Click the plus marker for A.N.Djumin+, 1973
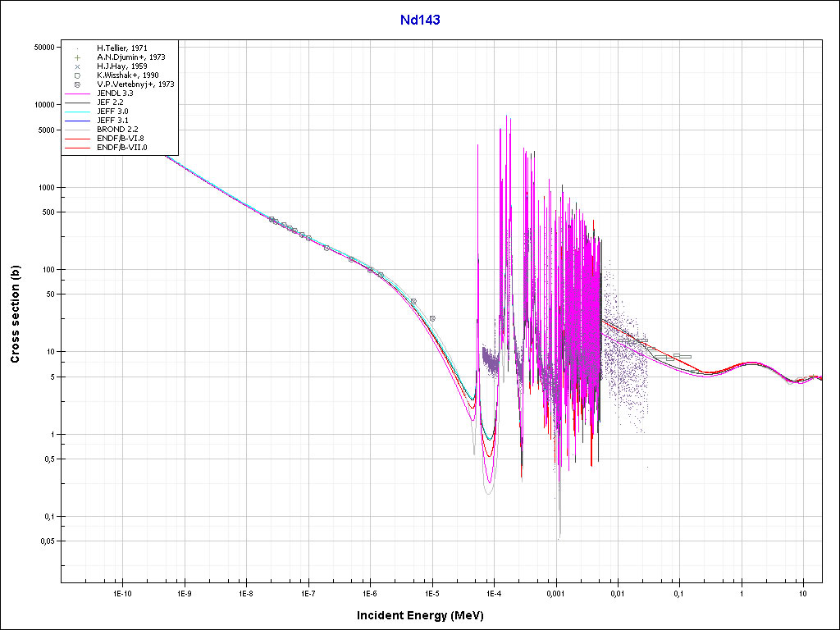Viewport: 840px width, 630px height. (76, 57)
